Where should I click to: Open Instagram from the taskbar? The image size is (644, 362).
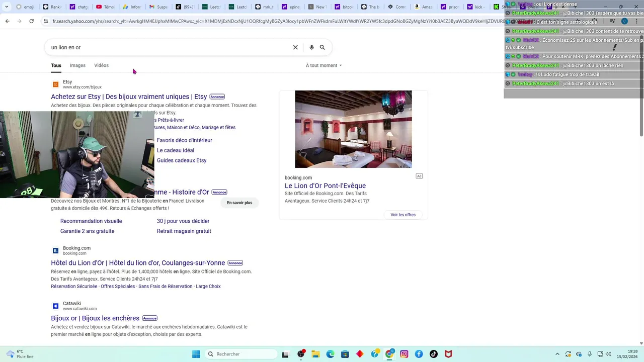point(404,354)
